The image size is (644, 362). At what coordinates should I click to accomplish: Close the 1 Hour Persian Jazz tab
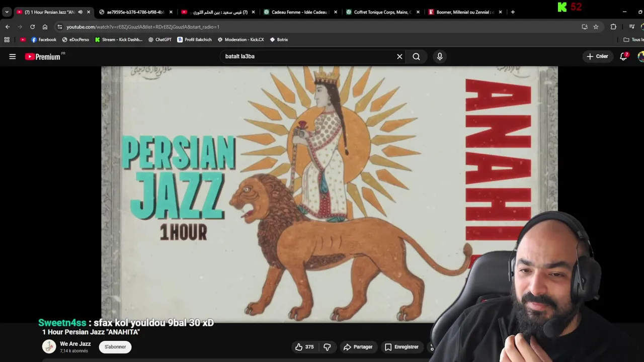click(89, 12)
